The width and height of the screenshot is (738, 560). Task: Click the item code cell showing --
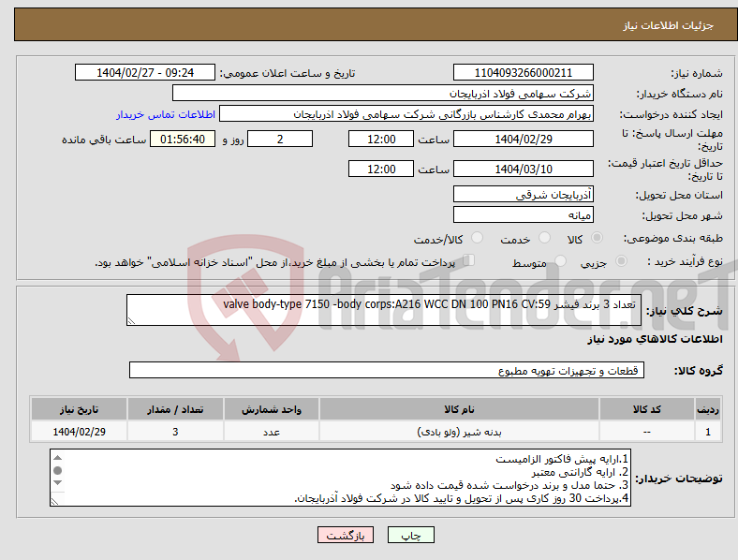647,432
